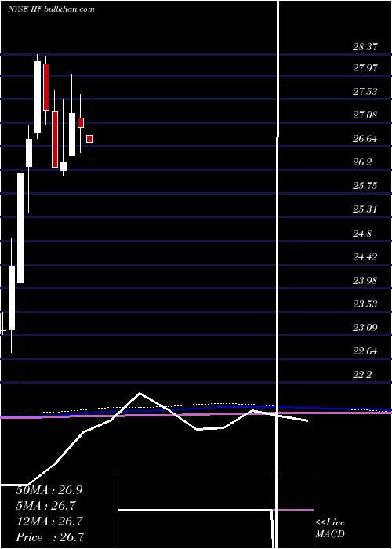The height and width of the screenshot is (549, 392).
Task: Select the 25.75 price axis label
Action: (x=365, y=186)
